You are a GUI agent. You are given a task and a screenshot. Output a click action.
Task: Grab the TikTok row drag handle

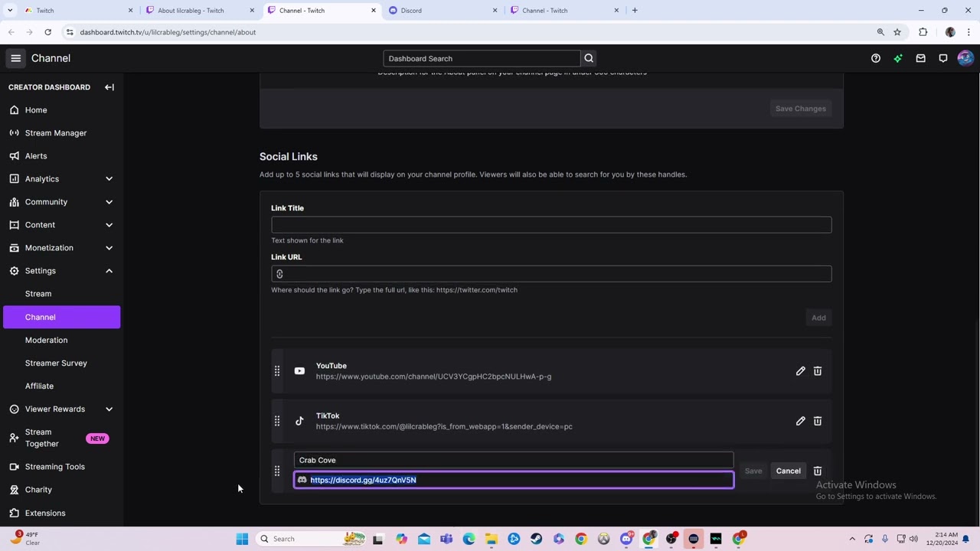(277, 421)
